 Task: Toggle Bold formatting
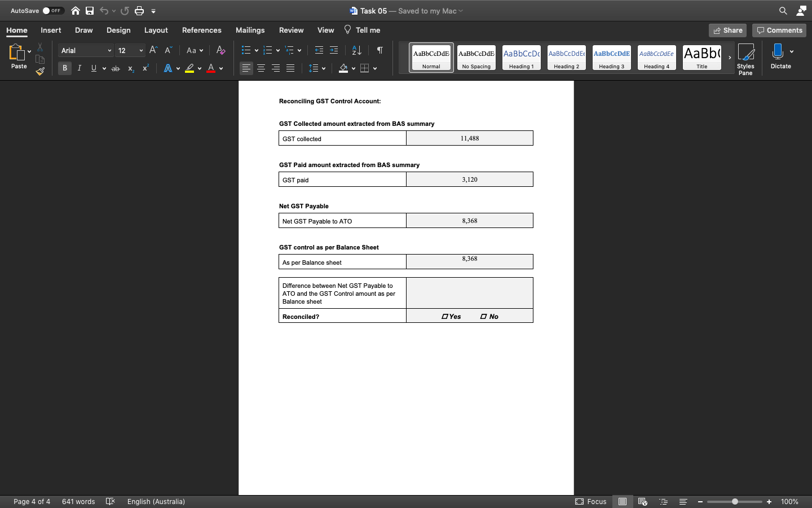tap(65, 68)
